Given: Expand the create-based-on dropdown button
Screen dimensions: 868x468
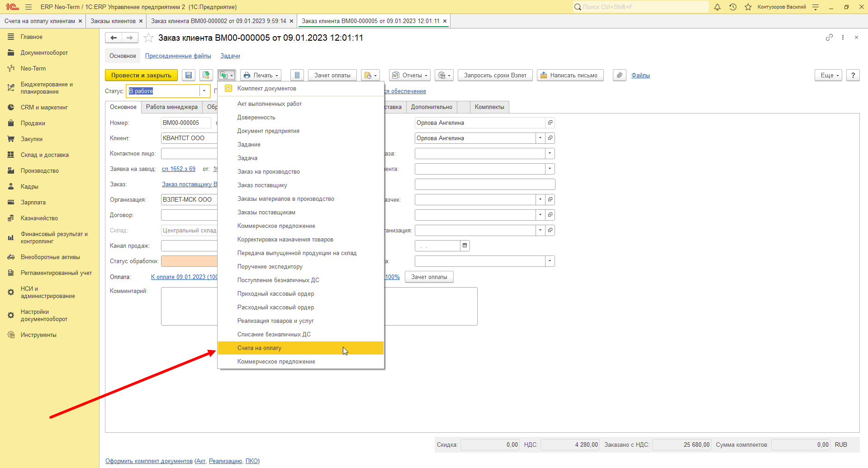Looking at the screenshot, I should pos(226,75).
